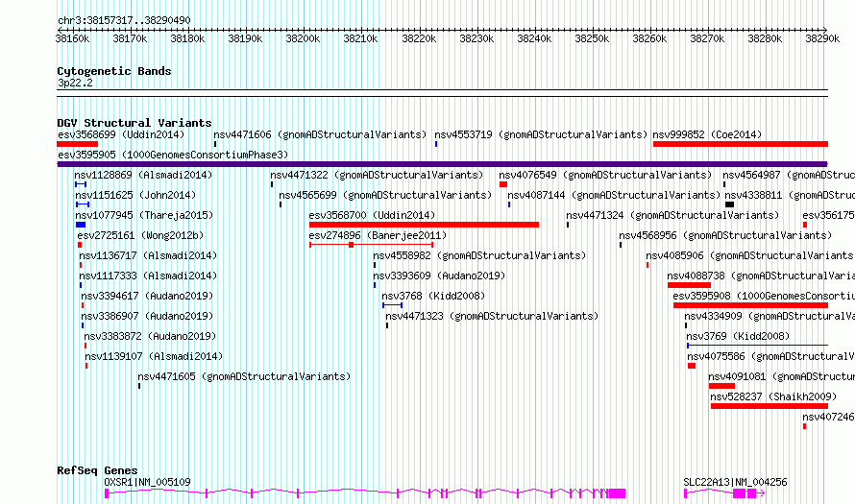This screenshot has height=504, width=855.
Task: Select the small red nsv4076549 bar
Action: coord(503,184)
